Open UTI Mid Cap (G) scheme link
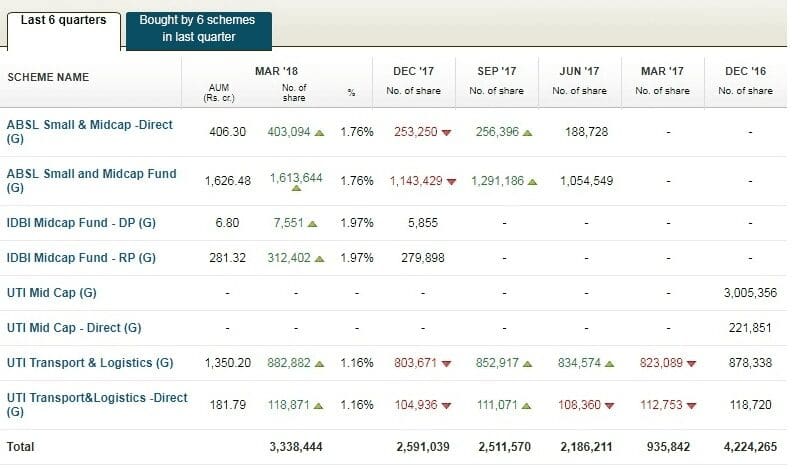Viewport: 800px width, 469px height. click(x=52, y=292)
